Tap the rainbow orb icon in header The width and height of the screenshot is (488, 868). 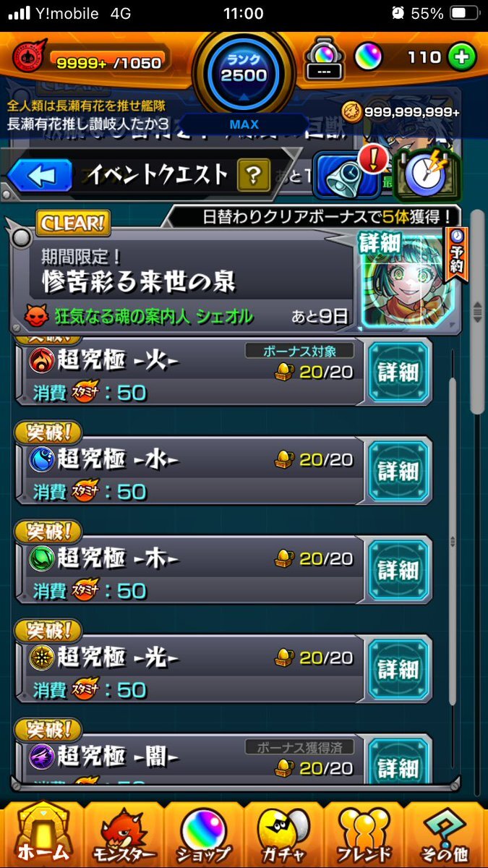(x=368, y=57)
